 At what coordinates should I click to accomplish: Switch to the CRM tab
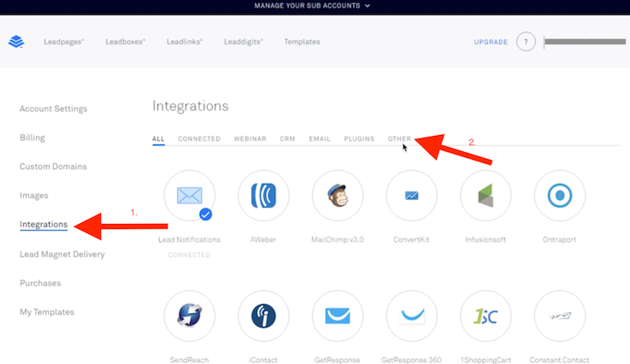click(288, 139)
